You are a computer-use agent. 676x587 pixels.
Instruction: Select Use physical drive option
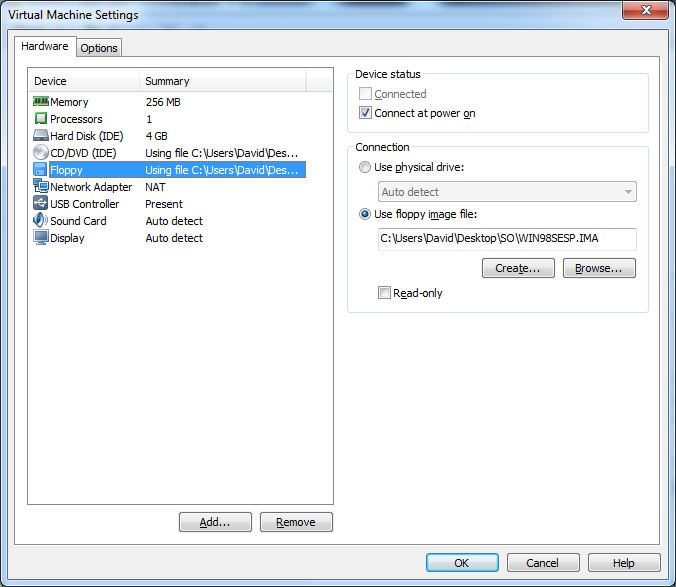click(x=365, y=168)
